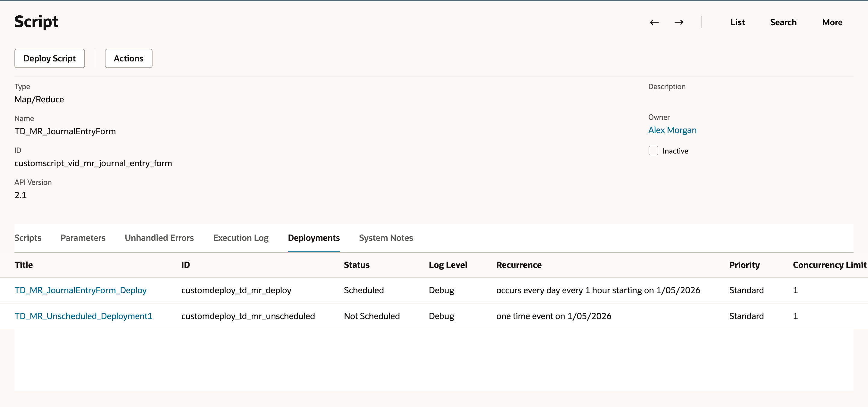
Task: Click the Deploy Script button
Action: point(49,59)
